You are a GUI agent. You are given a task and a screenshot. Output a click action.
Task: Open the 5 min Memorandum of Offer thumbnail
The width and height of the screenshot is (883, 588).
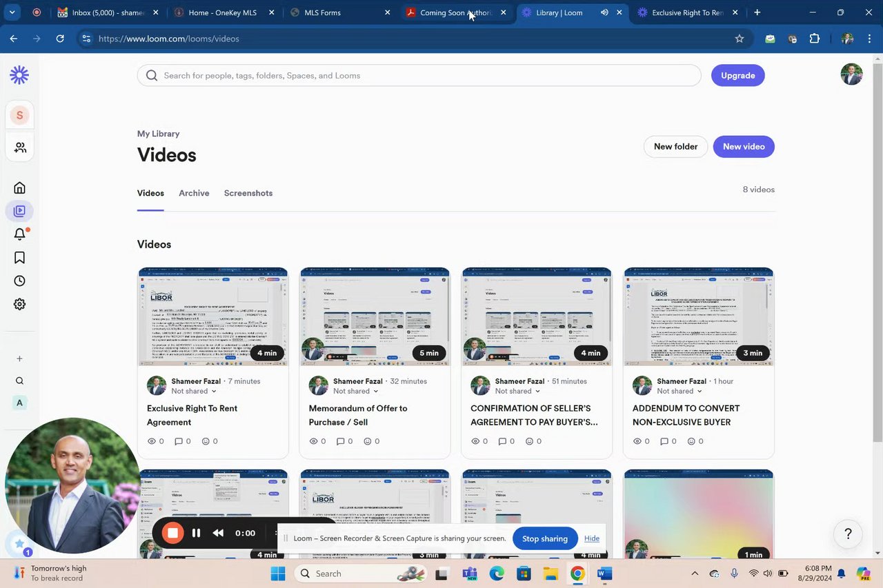tap(375, 316)
